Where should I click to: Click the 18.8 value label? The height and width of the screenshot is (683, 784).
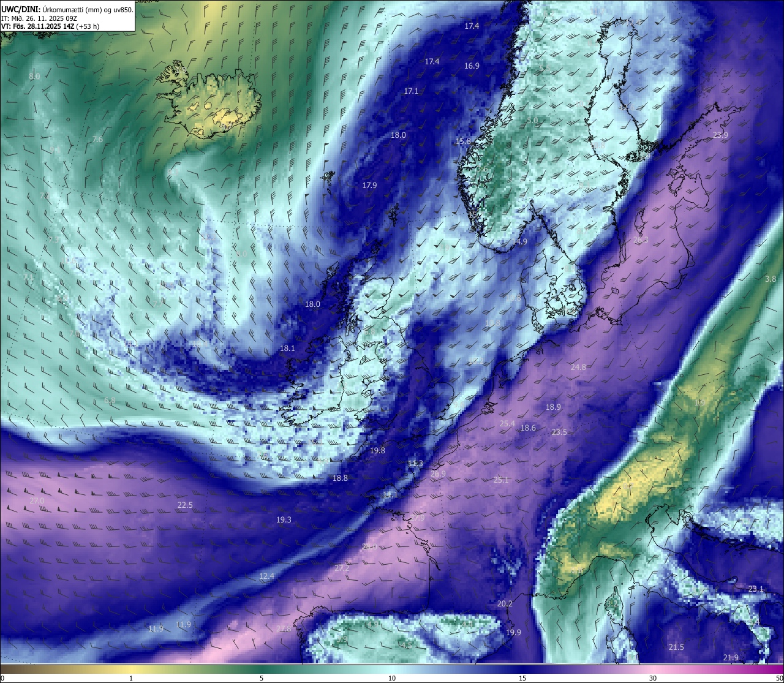(340, 478)
